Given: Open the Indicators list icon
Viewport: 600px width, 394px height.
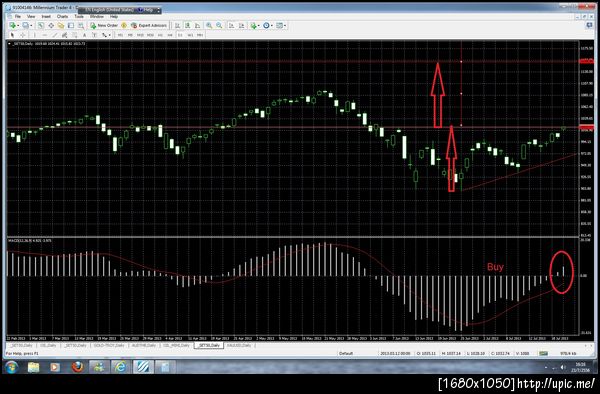Looking at the screenshot, I should pos(253,26).
